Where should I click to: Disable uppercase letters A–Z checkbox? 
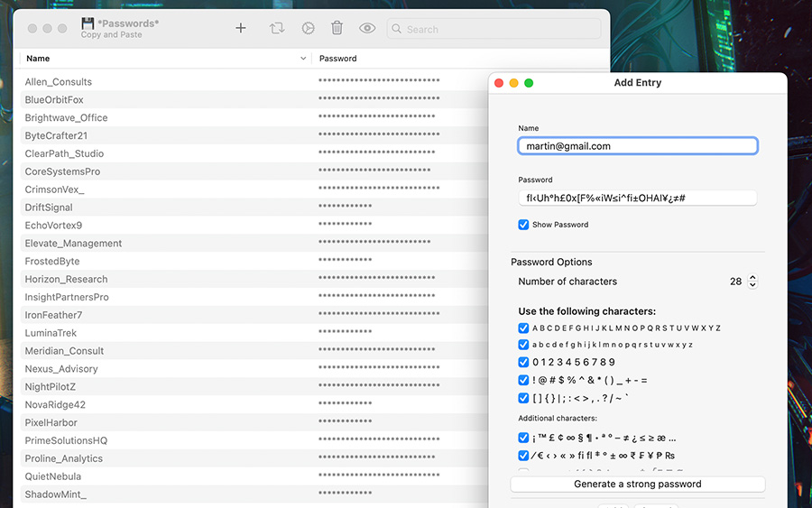(x=523, y=328)
